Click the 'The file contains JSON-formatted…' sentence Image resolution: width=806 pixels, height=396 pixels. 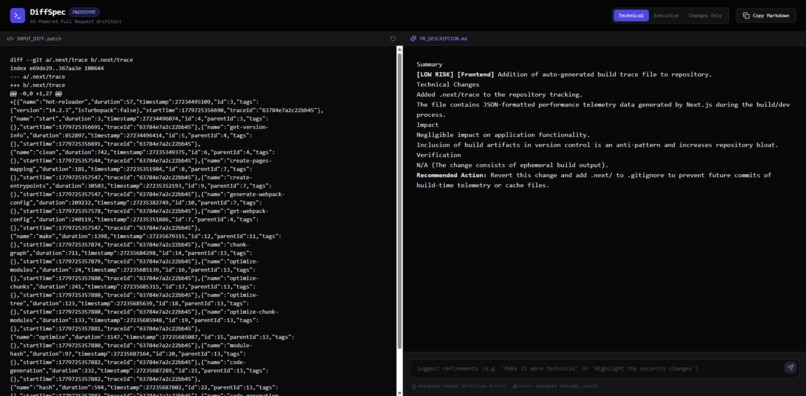pyautogui.click(x=603, y=110)
